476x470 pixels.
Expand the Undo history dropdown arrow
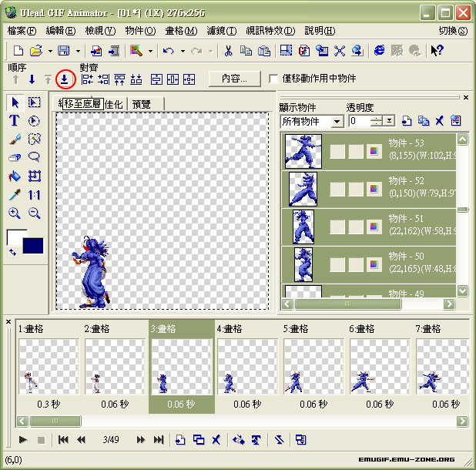[183, 51]
